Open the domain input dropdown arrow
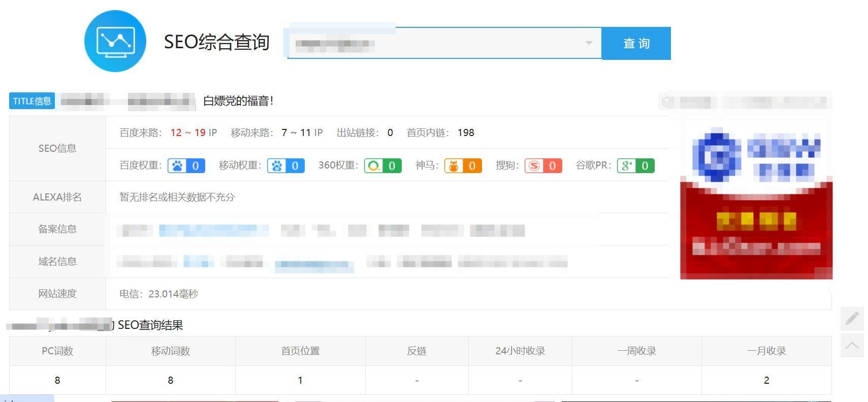 (x=589, y=43)
